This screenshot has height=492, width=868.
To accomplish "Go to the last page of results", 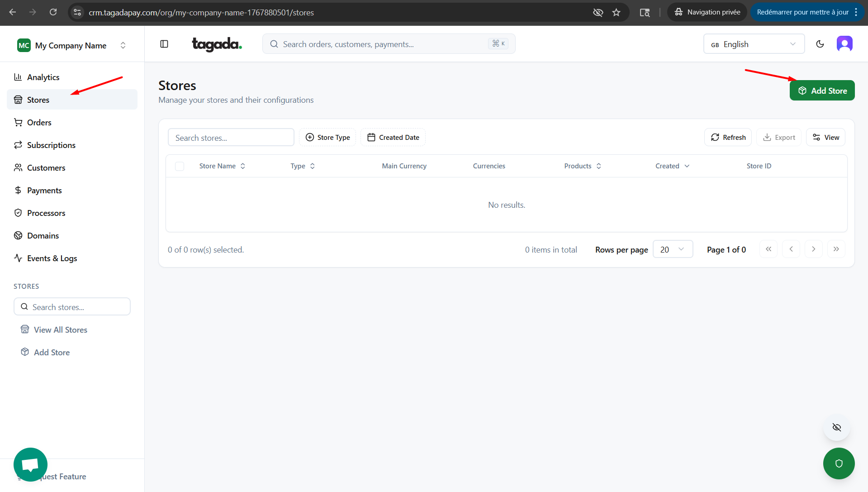I will (836, 249).
